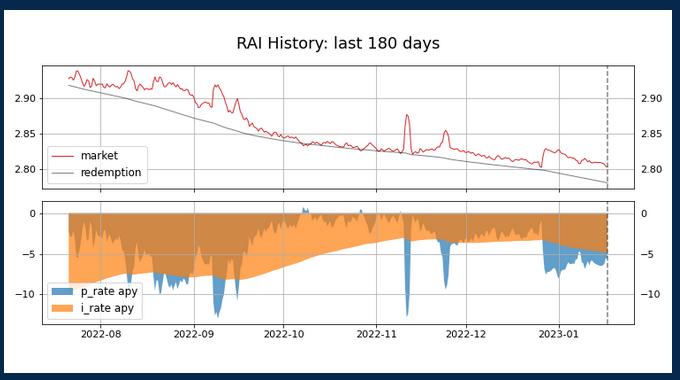Click the 'p_rate apy' legend label
680x380 pixels.
[x=109, y=292]
